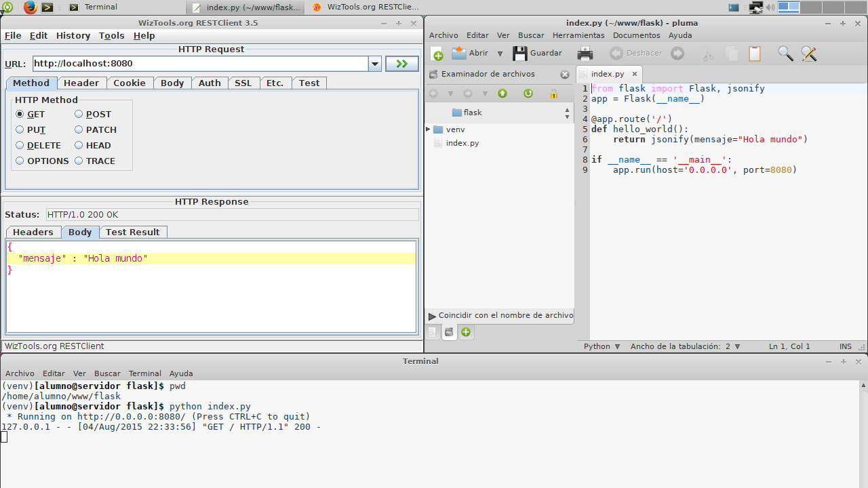
Task: Open the Python language selector in status bar
Action: (x=601, y=346)
